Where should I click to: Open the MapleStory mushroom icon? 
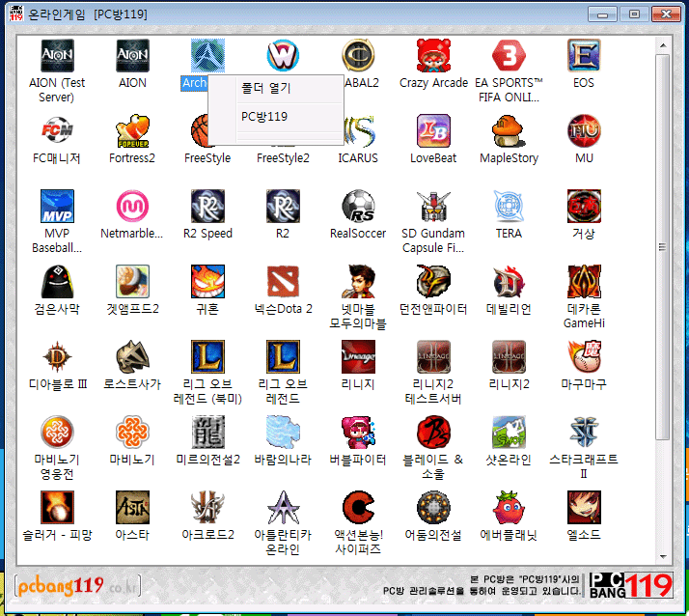[509, 131]
